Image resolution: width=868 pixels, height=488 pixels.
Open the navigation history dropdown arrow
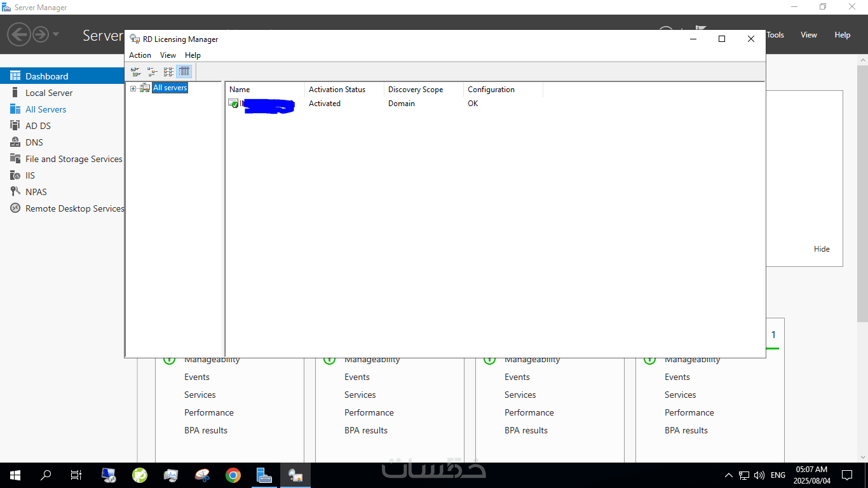pos(56,34)
